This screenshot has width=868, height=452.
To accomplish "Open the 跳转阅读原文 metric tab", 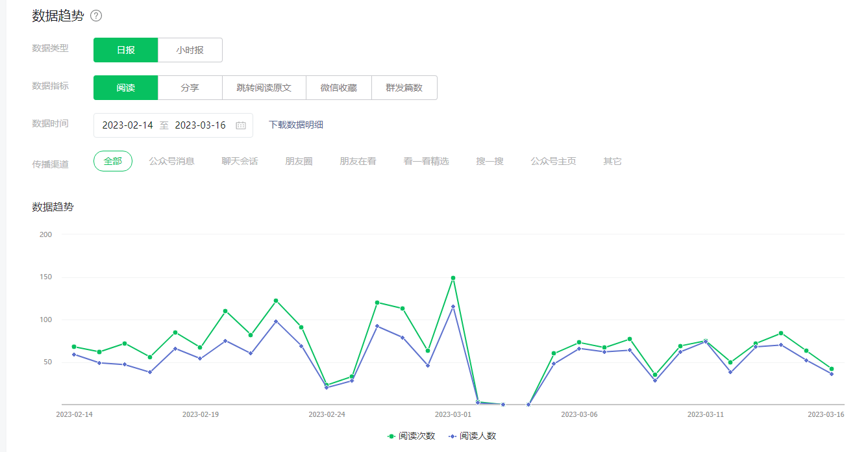I will click(x=264, y=88).
